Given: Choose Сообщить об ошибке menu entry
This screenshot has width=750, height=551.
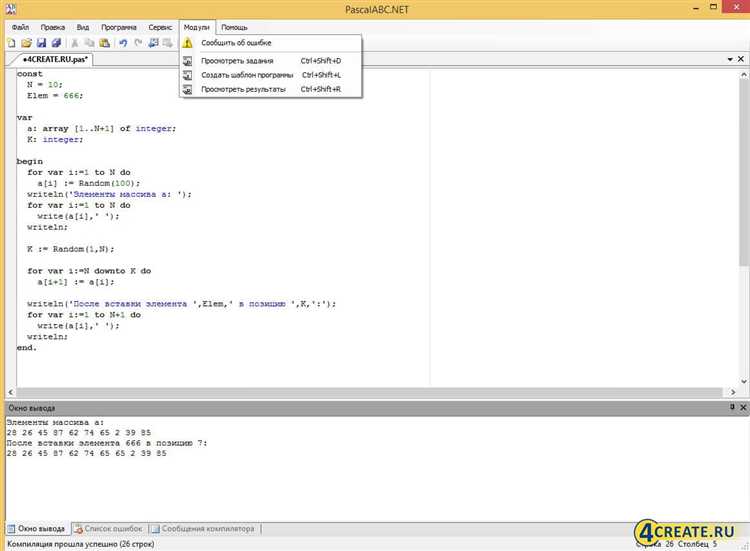Looking at the screenshot, I should (x=271, y=43).
